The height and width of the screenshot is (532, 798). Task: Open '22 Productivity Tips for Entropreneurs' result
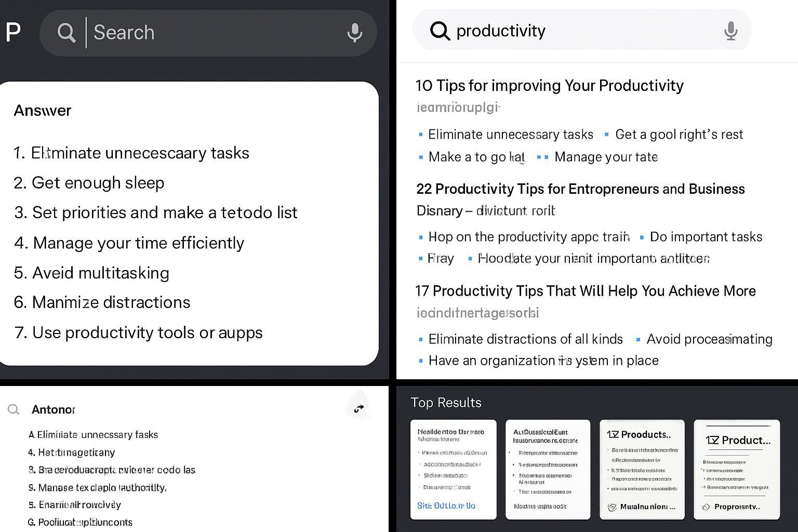(x=580, y=189)
